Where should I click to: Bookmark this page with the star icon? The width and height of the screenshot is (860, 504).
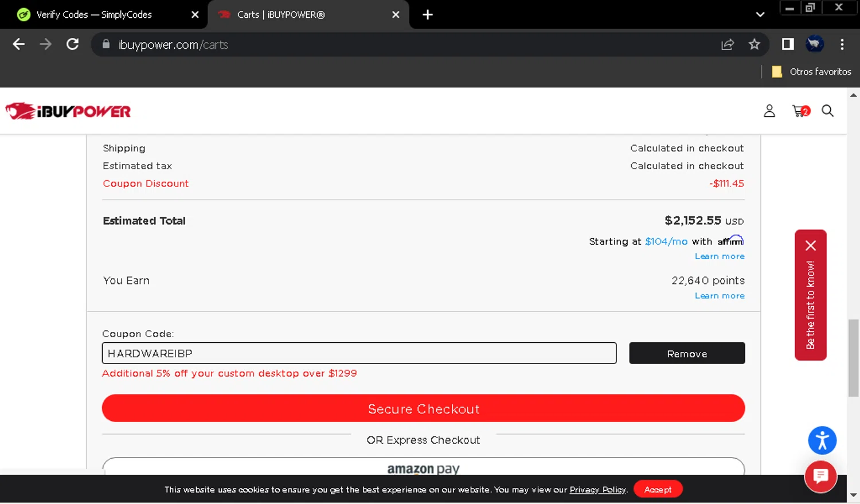[755, 44]
